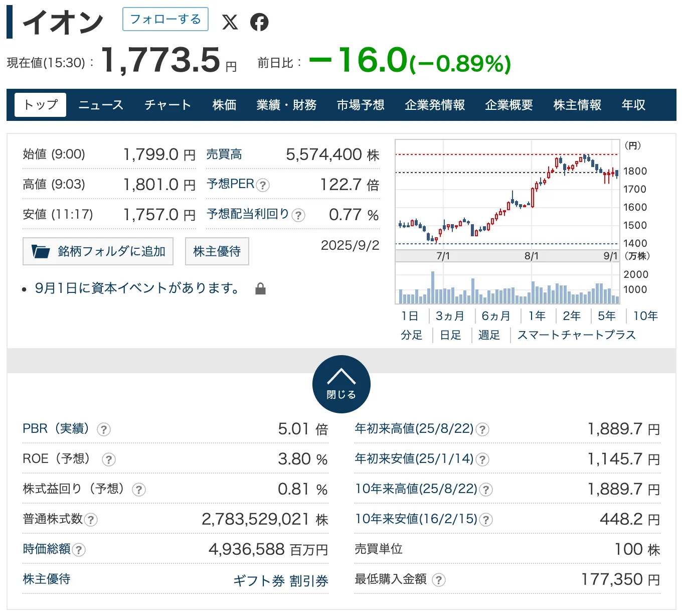Image resolution: width=682 pixels, height=616 pixels.
Task: Click the lock icon after capital event notice
Action: point(260,288)
